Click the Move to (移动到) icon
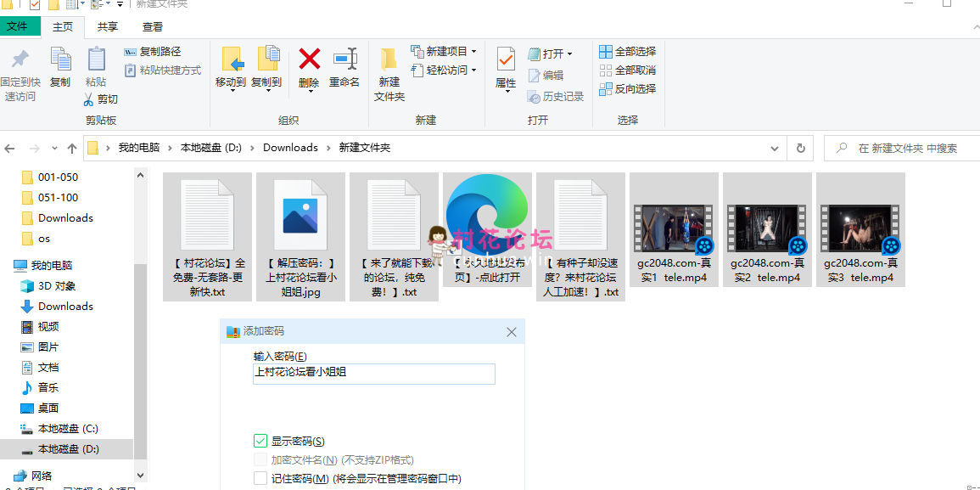This screenshot has height=490, width=980. [x=231, y=59]
